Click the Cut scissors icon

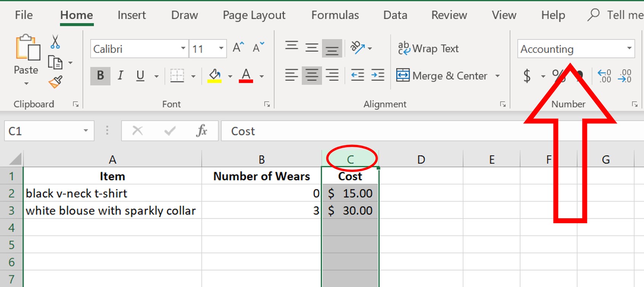[x=55, y=42]
